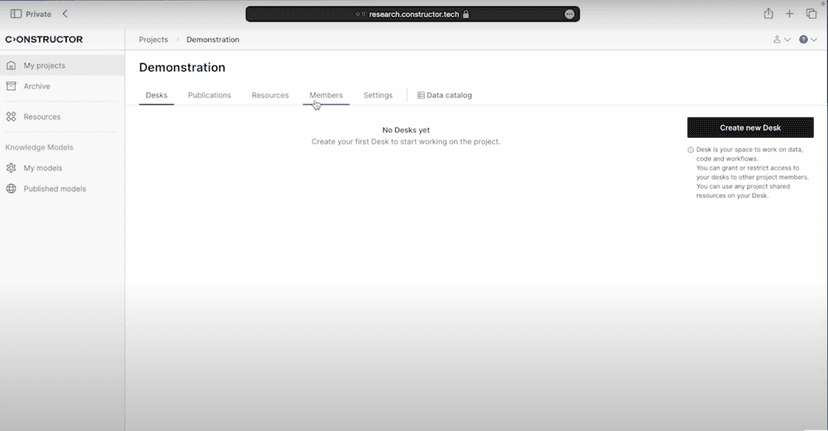Create a new Desk
The width and height of the screenshot is (828, 431).
[x=750, y=128]
